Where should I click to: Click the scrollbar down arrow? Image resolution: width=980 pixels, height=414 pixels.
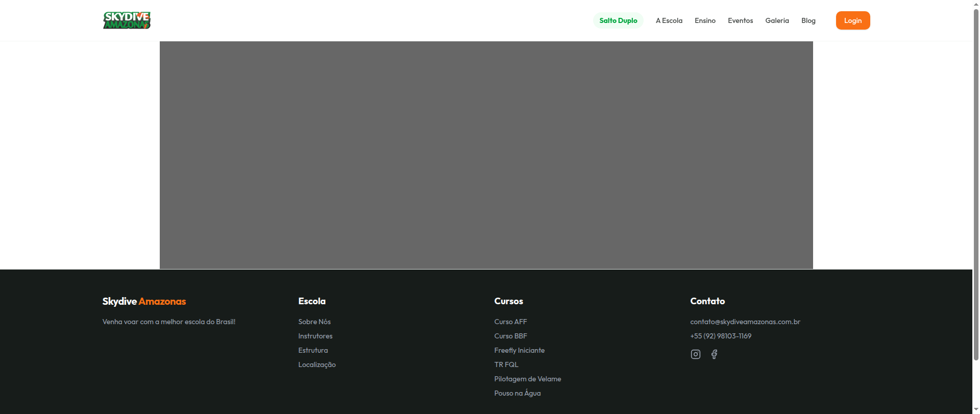click(976, 409)
